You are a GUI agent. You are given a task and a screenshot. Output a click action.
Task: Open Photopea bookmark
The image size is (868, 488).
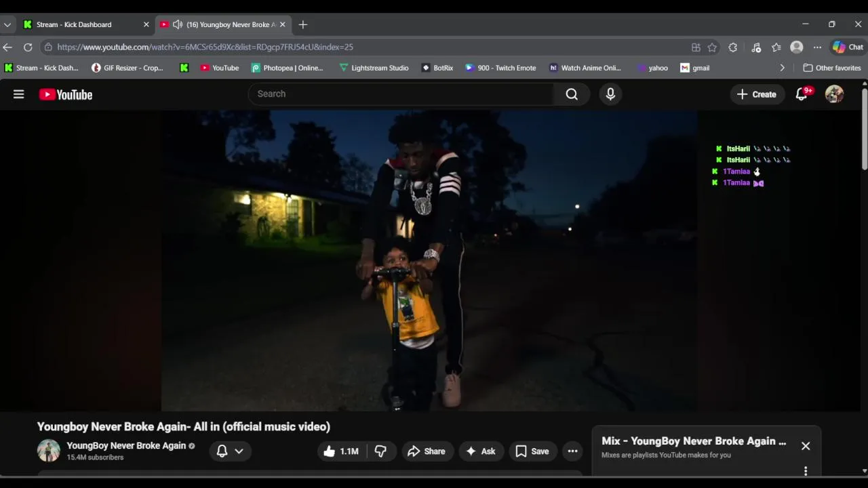pyautogui.click(x=288, y=68)
